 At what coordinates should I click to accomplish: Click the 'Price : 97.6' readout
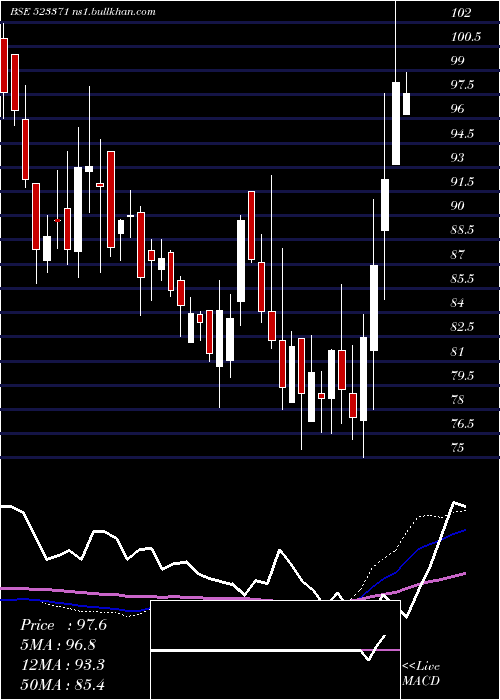click(63, 625)
